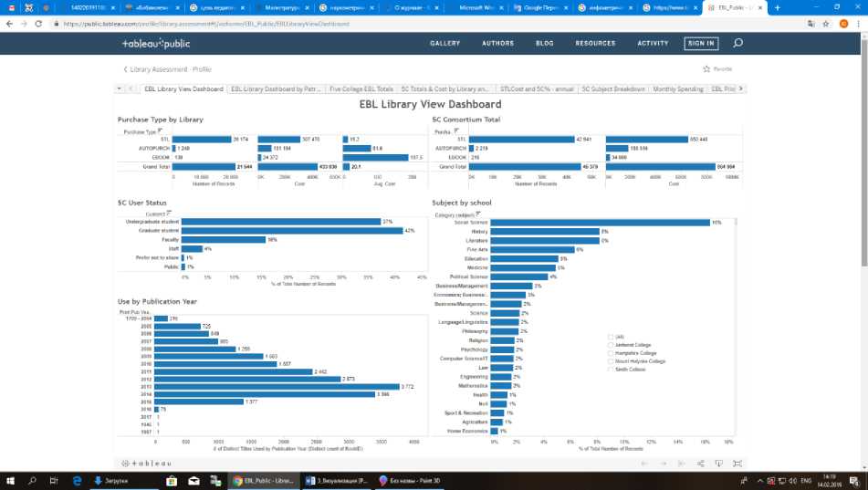The width and height of the screenshot is (868, 490).
Task: Open the sheet tabs list dropdown arrow
Action: tap(119, 89)
